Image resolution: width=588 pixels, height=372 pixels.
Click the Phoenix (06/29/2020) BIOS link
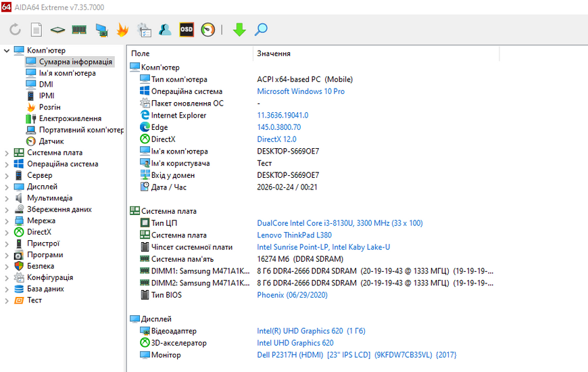point(292,295)
